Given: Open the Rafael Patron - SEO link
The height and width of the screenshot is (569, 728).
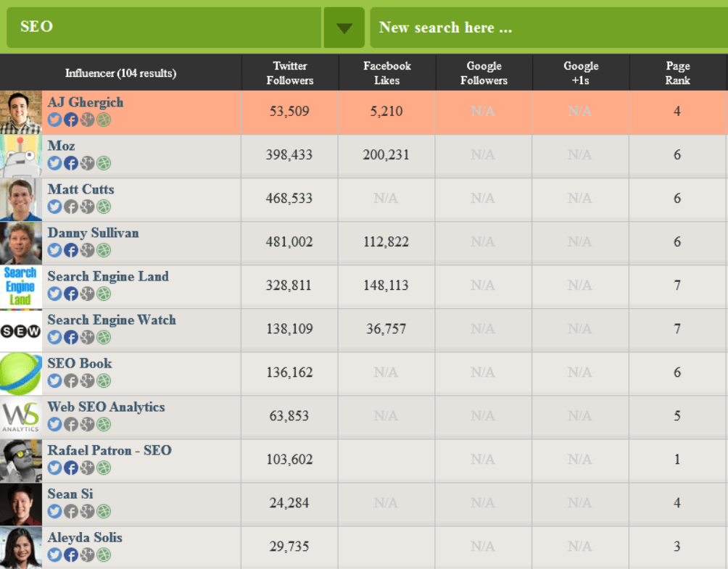Looking at the screenshot, I should pos(109,451).
